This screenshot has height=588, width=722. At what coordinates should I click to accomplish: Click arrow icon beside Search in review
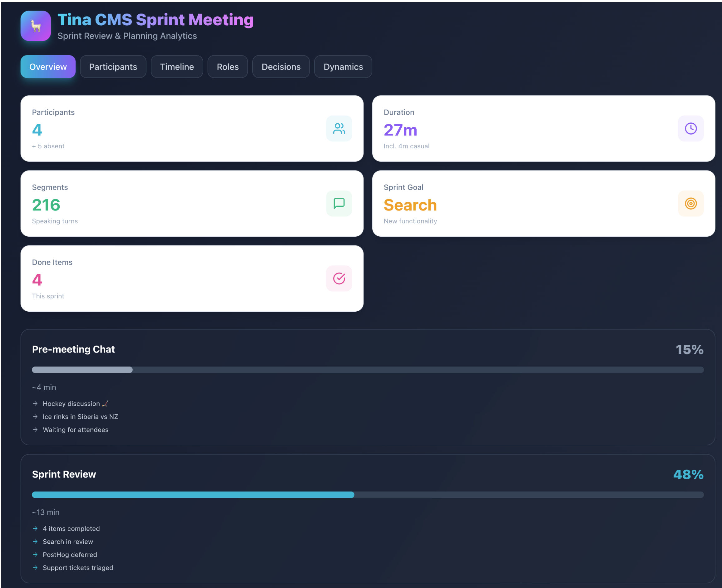pos(35,541)
